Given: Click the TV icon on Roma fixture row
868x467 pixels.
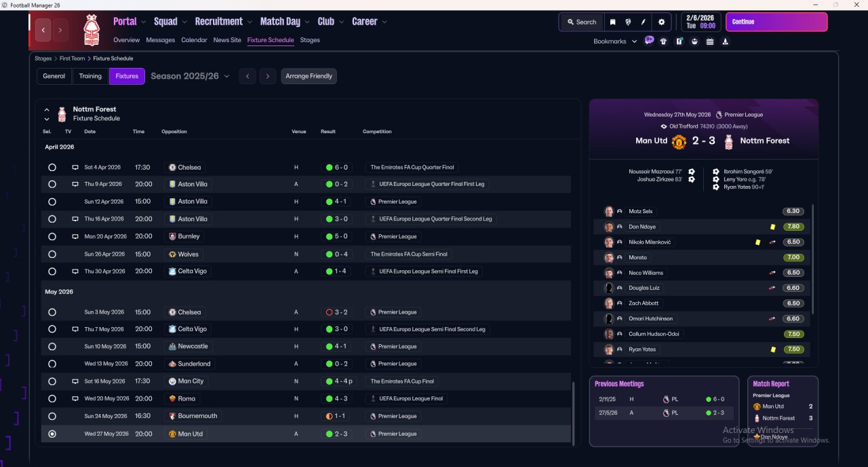Looking at the screenshot, I should pyautogui.click(x=75, y=398).
